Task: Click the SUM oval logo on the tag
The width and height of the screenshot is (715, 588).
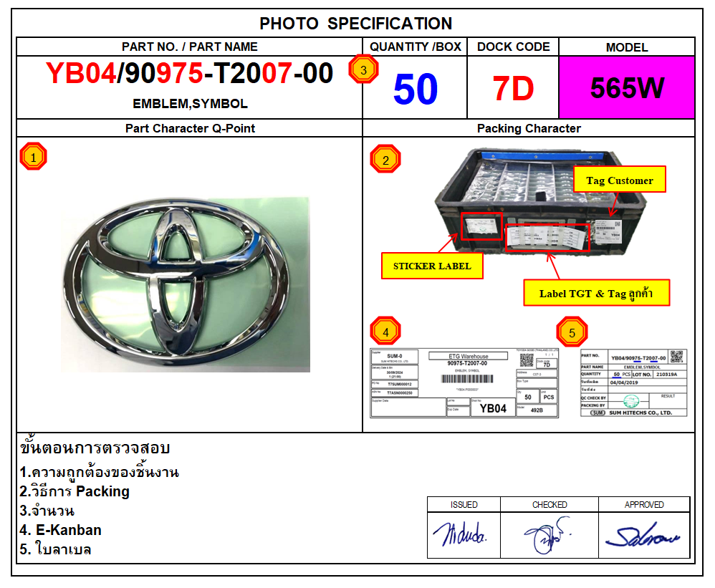Action: (x=598, y=413)
